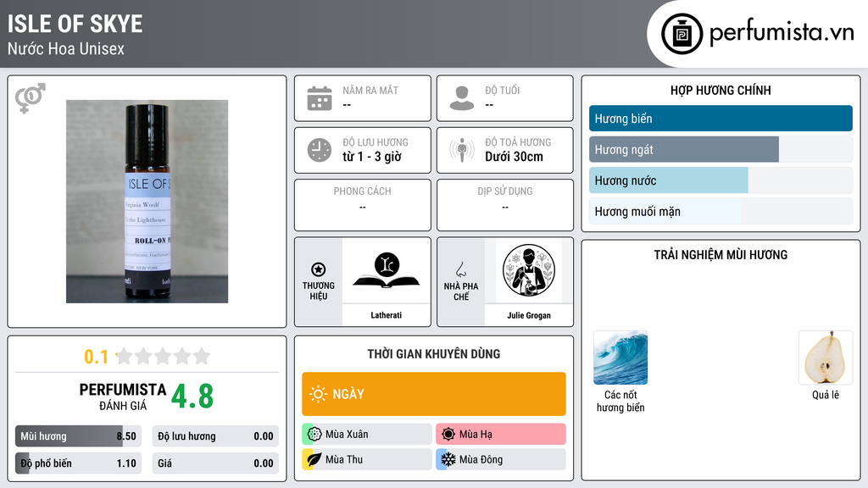Click the calendar icon for Năm ra mắt
This screenshot has width=868, height=488.
(x=320, y=98)
